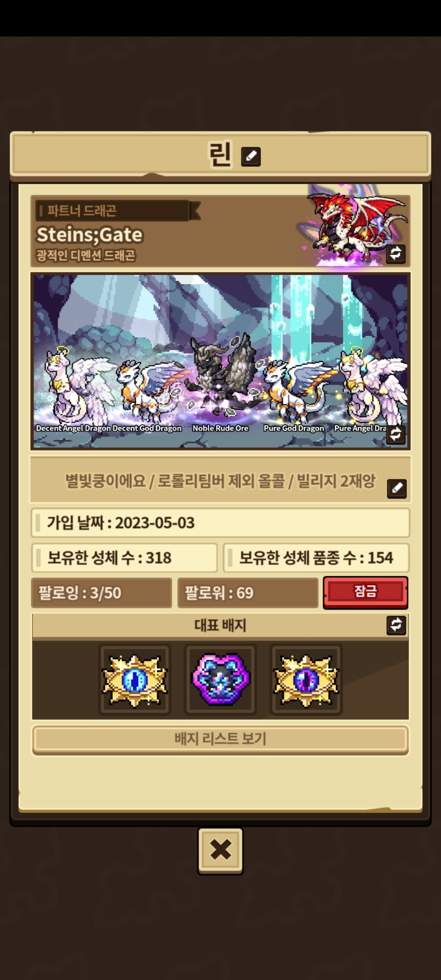Select the purple eye gold badge
Viewport: 441px width, 980px height.
coord(306,680)
